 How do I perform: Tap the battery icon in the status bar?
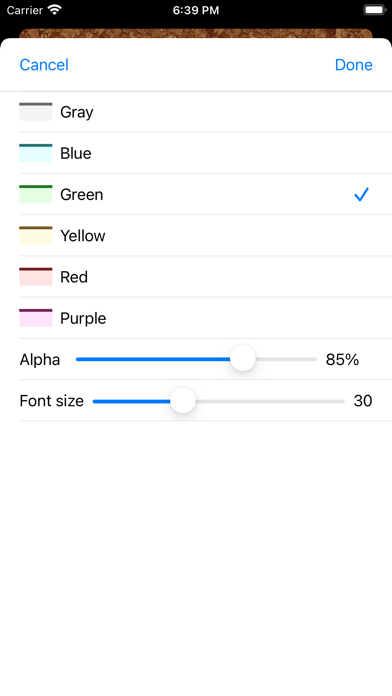(x=375, y=10)
